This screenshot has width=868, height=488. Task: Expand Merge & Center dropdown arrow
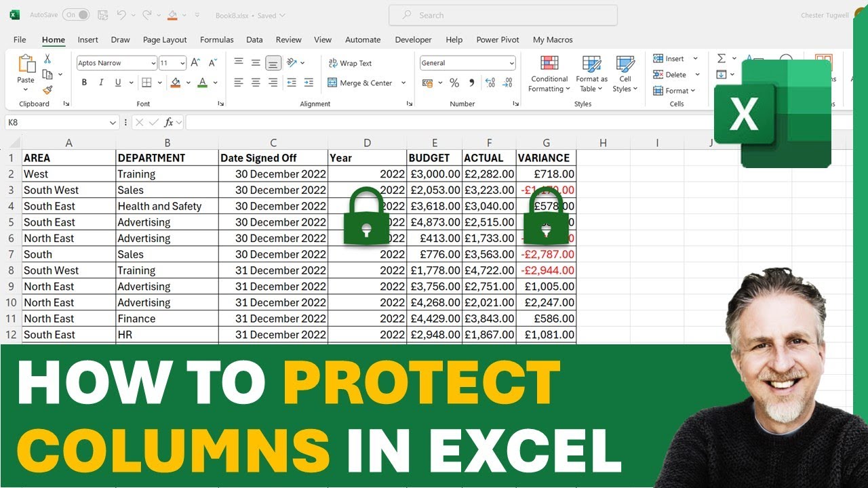(403, 83)
